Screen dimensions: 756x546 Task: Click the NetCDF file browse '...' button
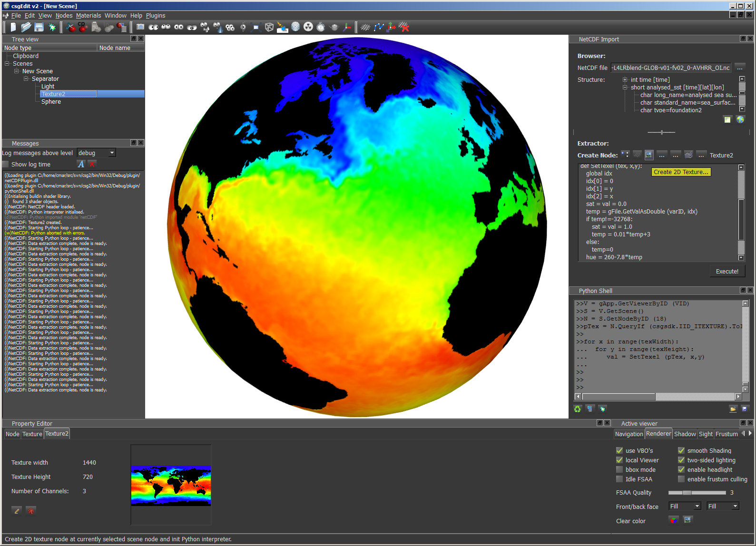[740, 68]
